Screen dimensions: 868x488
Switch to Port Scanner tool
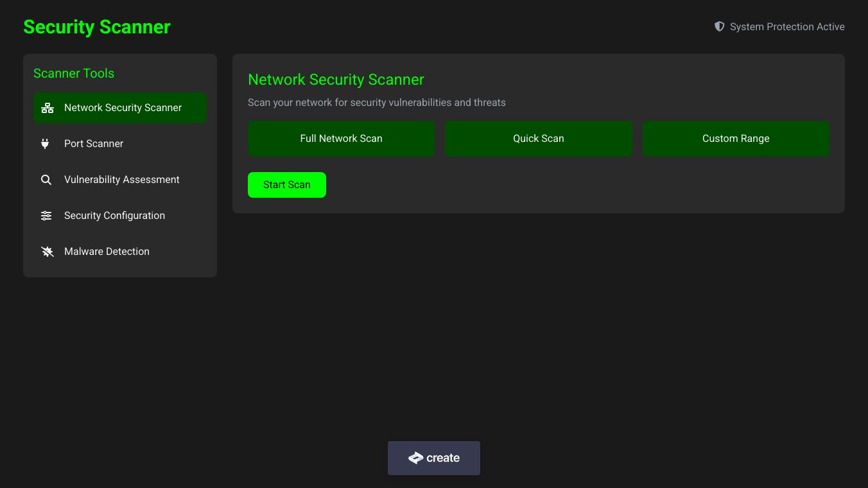[94, 144]
